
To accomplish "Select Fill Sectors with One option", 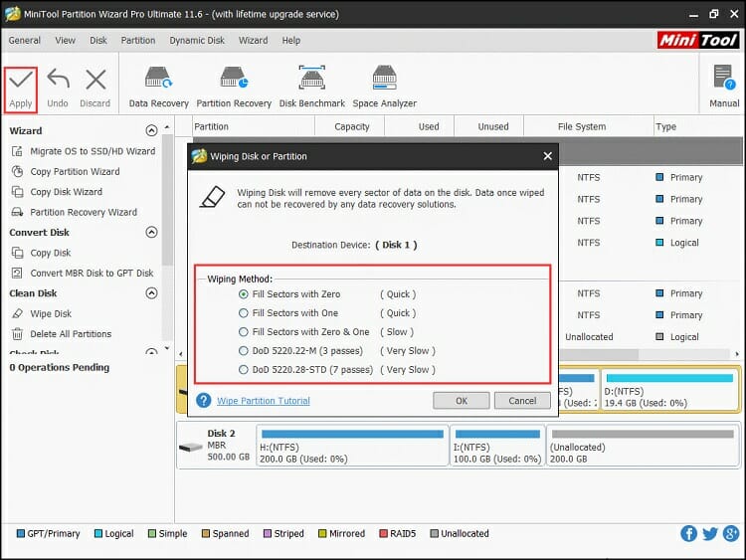I will [x=244, y=313].
